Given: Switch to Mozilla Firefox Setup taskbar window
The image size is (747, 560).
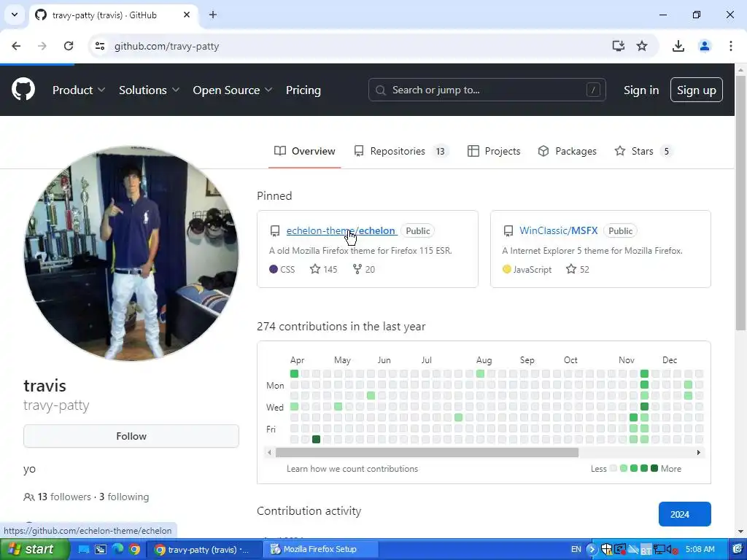Looking at the screenshot, I should tap(320, 550).
